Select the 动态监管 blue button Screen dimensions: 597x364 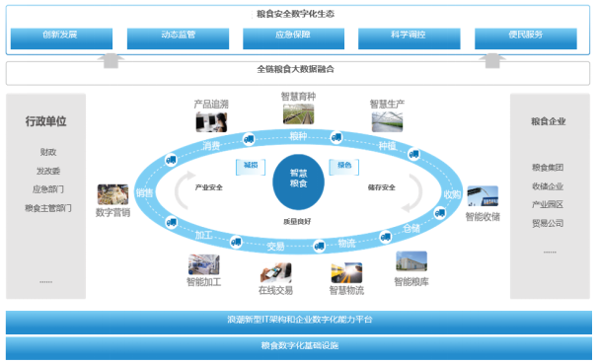pyautogui.click(x=178, y=38)
